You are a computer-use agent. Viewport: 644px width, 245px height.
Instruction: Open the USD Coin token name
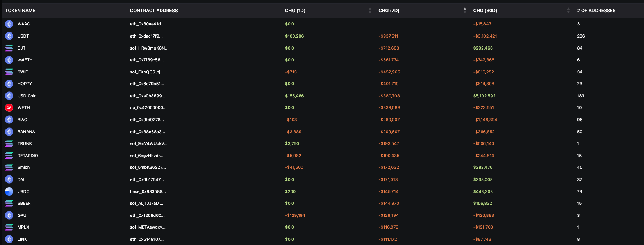(27, 96)
